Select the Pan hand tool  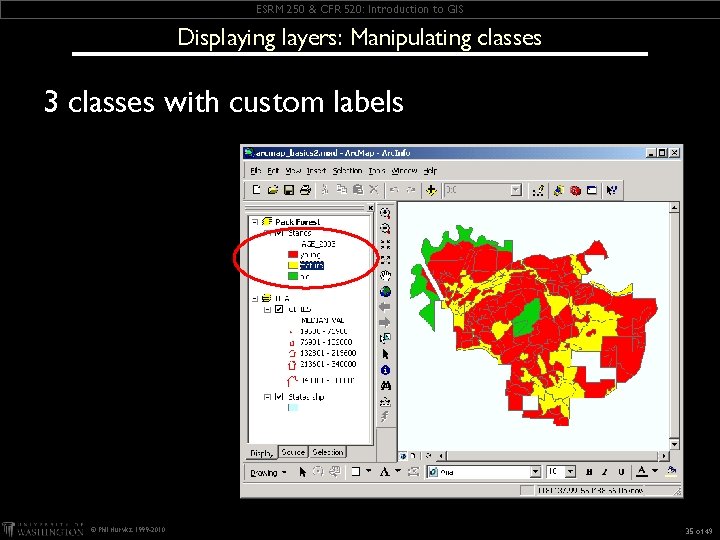[x=385, y=276]
